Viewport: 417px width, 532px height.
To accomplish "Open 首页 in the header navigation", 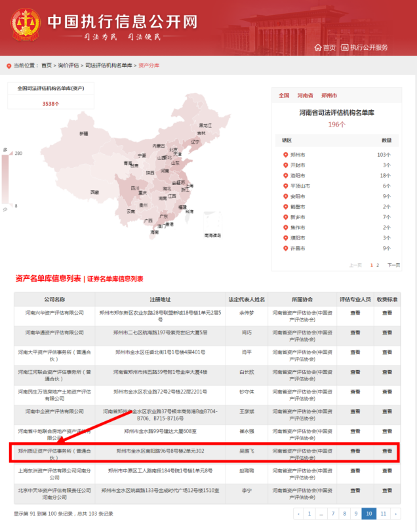I will point(329,47).
